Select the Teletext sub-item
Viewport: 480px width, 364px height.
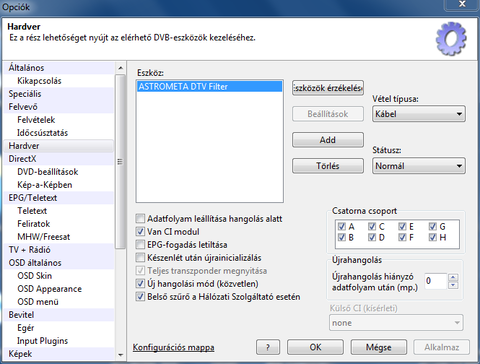(x=58, y=211)
